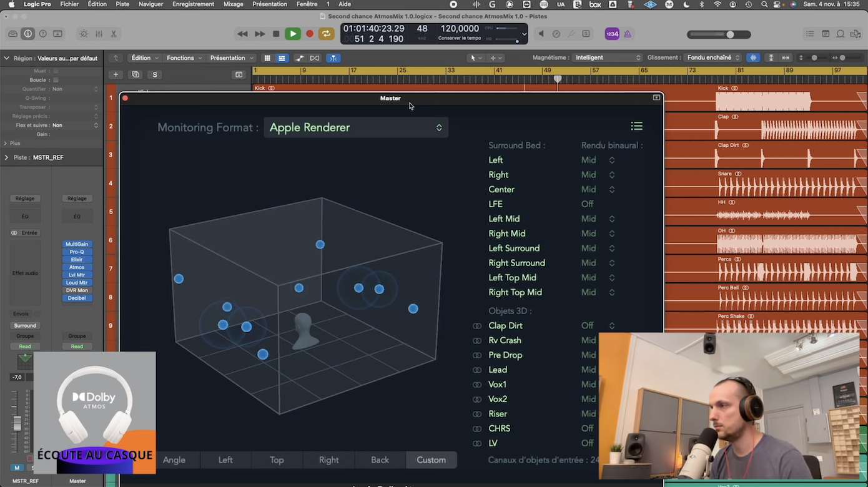
Task: Open the MultiGain plugin slot
Action: tap(77, 244)
